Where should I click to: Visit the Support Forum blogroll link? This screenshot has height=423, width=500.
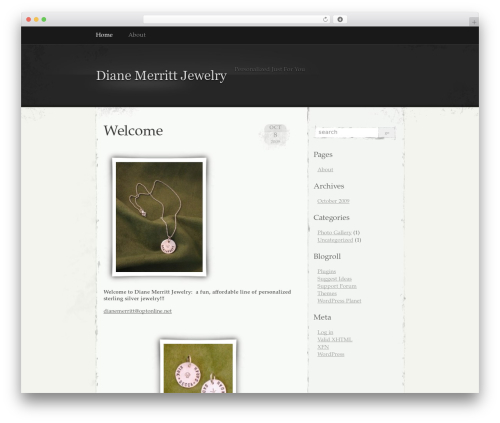[x=337, y=286]
